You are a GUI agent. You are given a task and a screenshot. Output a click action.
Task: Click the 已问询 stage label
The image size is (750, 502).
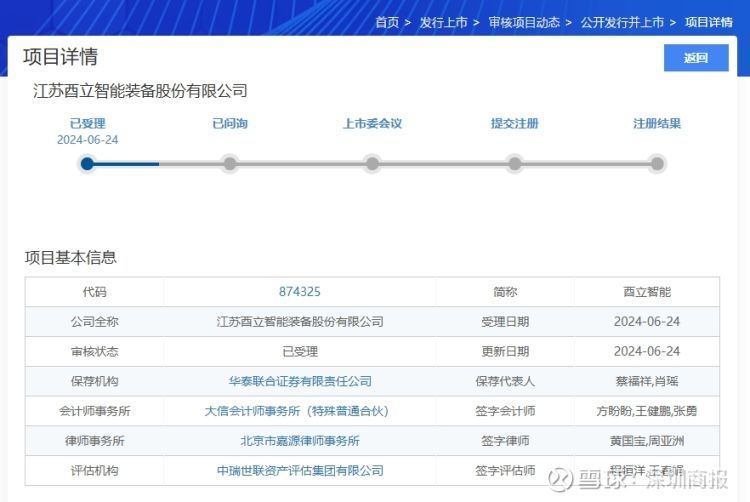230,123
